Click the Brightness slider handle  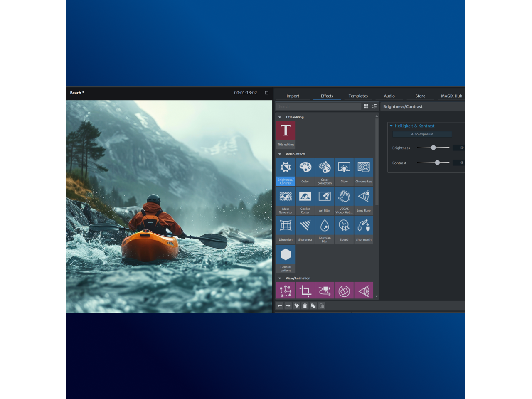[433, 148]
